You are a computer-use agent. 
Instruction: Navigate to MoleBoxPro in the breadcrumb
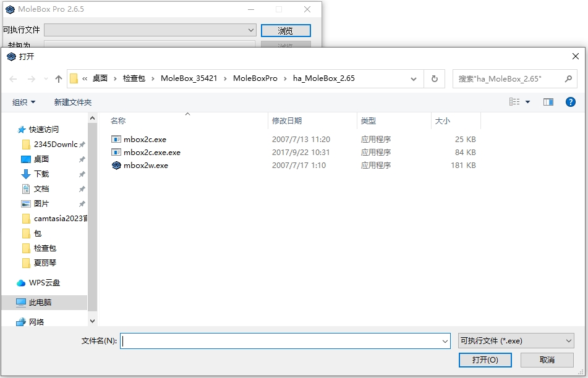click(x=255, y=78)
